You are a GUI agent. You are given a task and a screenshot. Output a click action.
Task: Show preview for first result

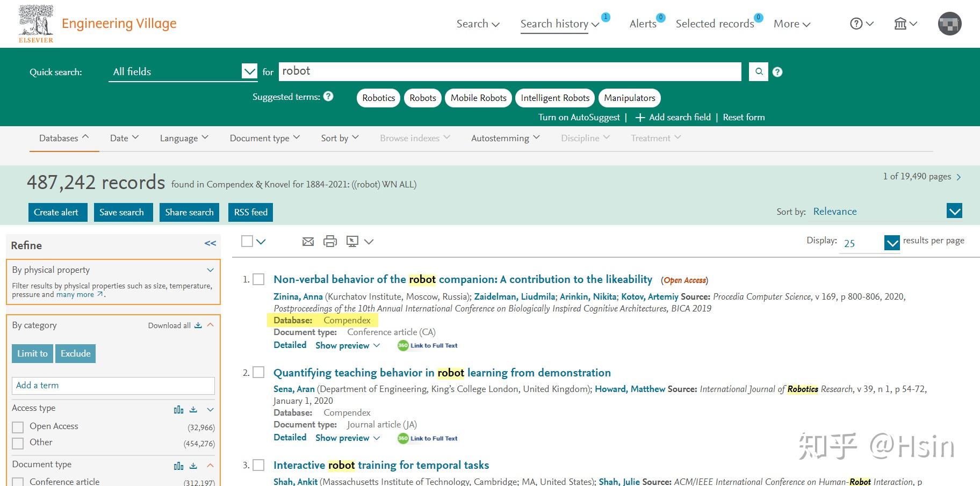pos(348,345)
